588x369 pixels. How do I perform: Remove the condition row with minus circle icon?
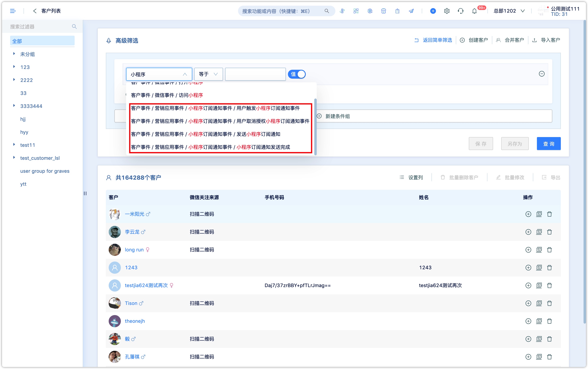point(542,74)
